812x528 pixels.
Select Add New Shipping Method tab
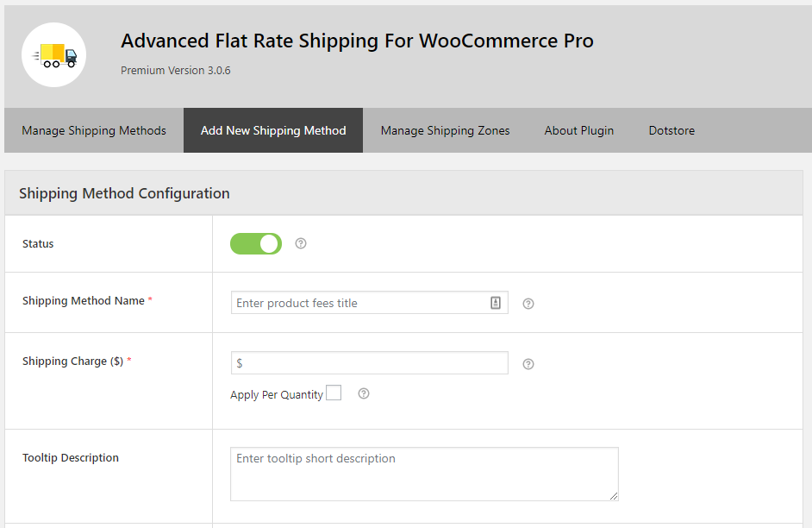coord(273,130)
